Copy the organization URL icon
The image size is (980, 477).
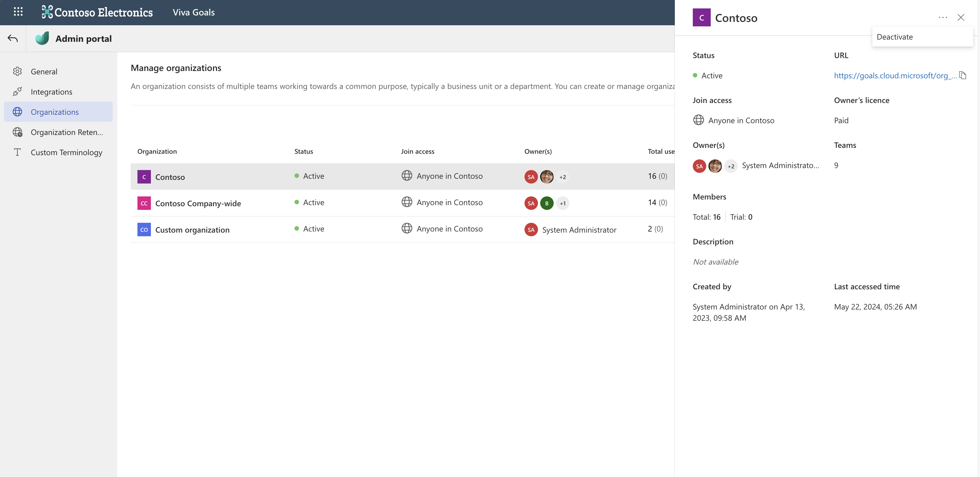click(963, 75)
